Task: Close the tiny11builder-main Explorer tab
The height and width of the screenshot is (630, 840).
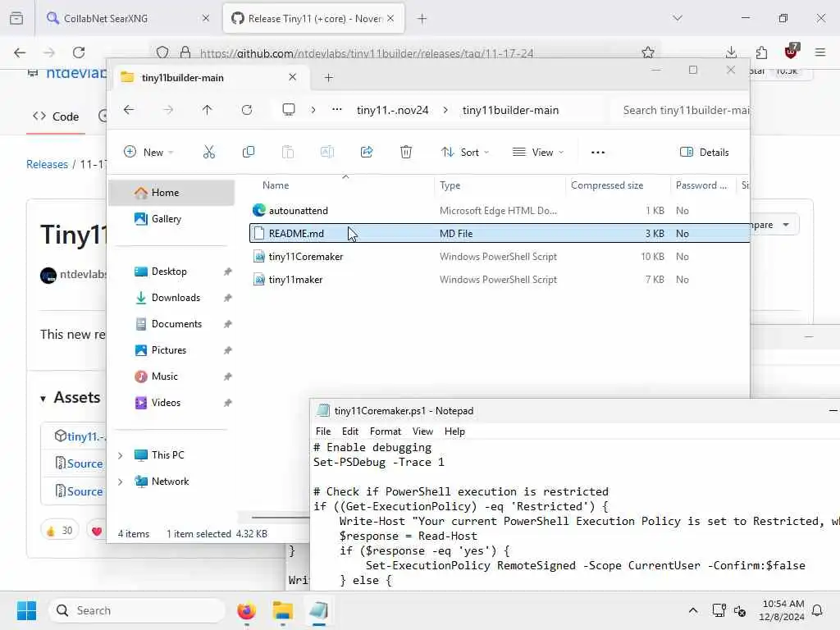Action: click(293, 77)
